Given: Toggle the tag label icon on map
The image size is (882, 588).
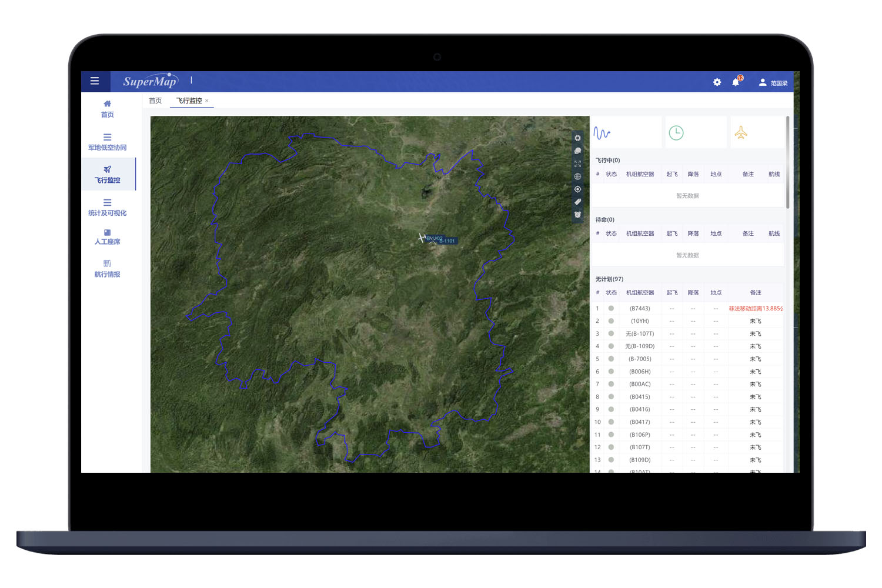Looking at the screenshot, I should (x=577, y=202).
